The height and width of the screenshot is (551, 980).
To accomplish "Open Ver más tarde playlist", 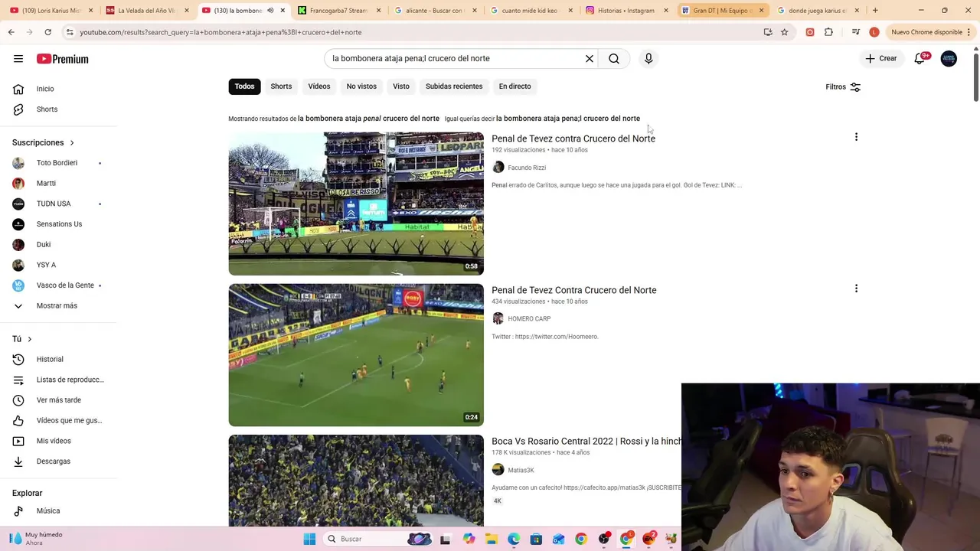I will click(60, 400).
